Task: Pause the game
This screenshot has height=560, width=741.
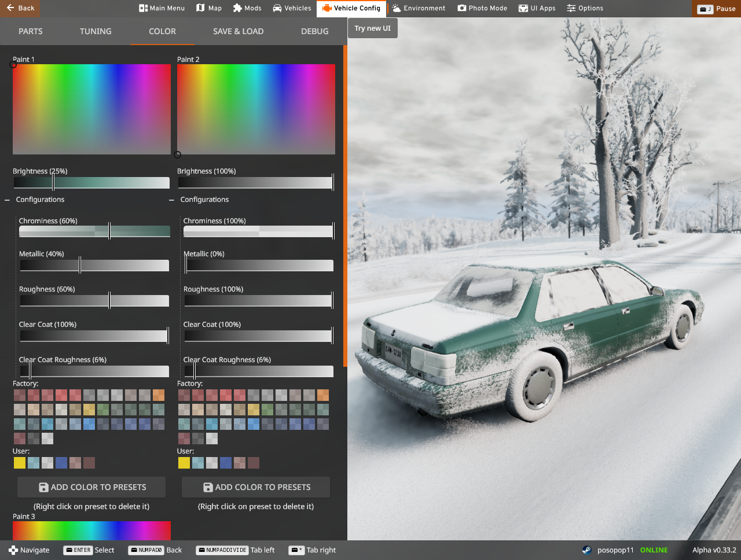Action: point(717,9)
